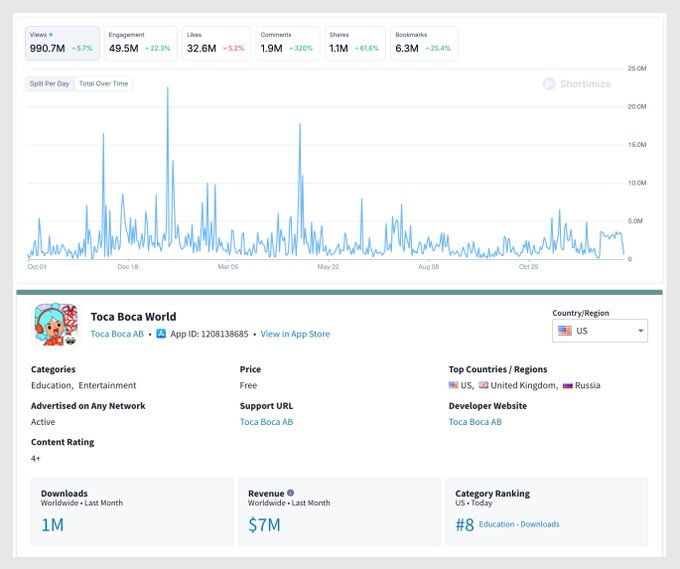Select the Bookmarks metric card
This screenshot has width=680, height=569.
pyautogui.click(x=424, y=43)
